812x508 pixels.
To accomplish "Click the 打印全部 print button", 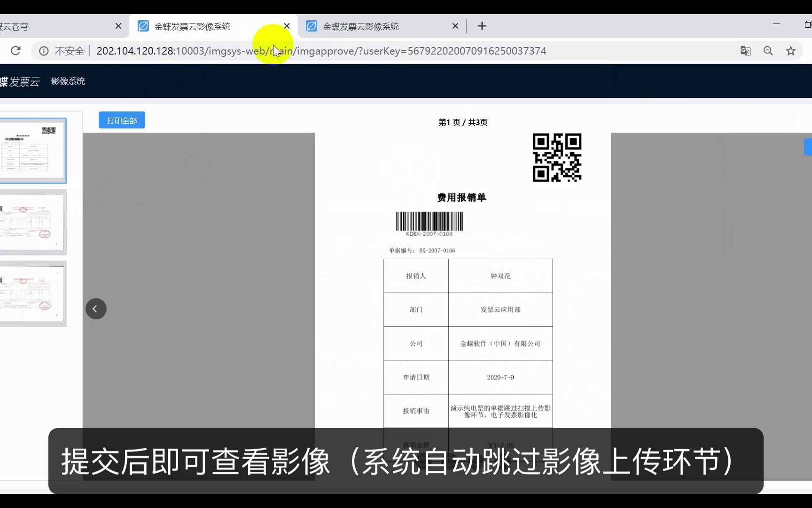I will coord(121,120).
